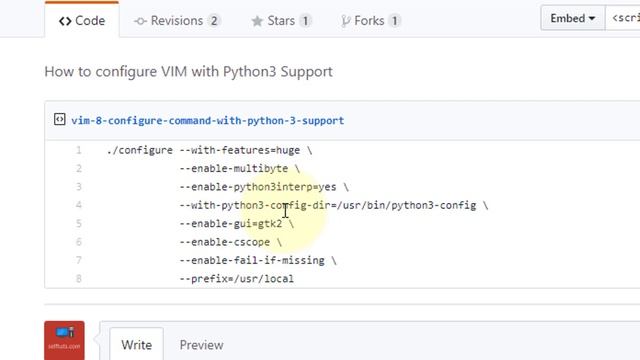Click line number 5 in the gist
This screenshot has width=640, height=360.
click(x=79, y=224)
